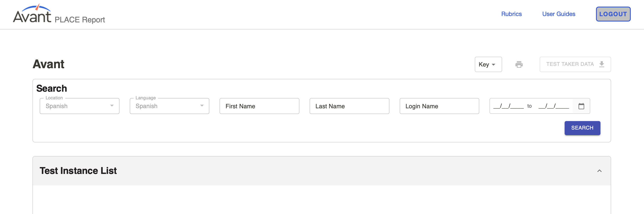The height and width of the screenshot is (214, 644).
Task: Click the SEARCH button
Action: [x=582, y=128]
